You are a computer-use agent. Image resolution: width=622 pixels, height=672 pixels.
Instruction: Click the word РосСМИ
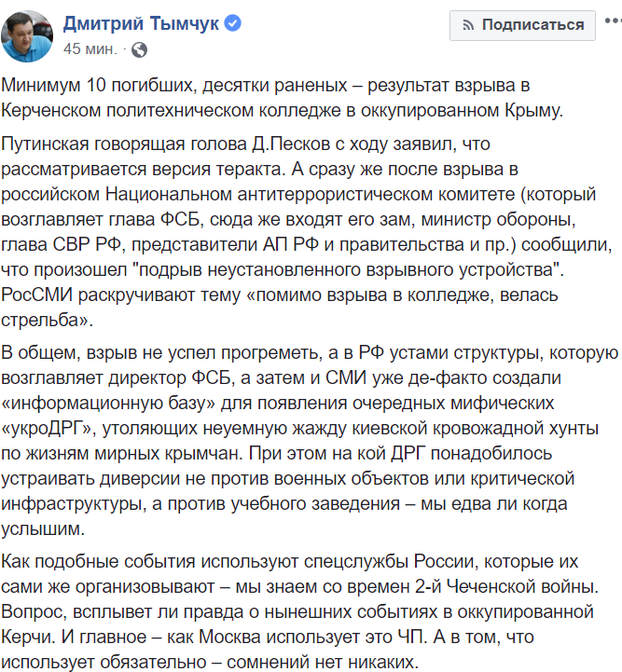37,295
